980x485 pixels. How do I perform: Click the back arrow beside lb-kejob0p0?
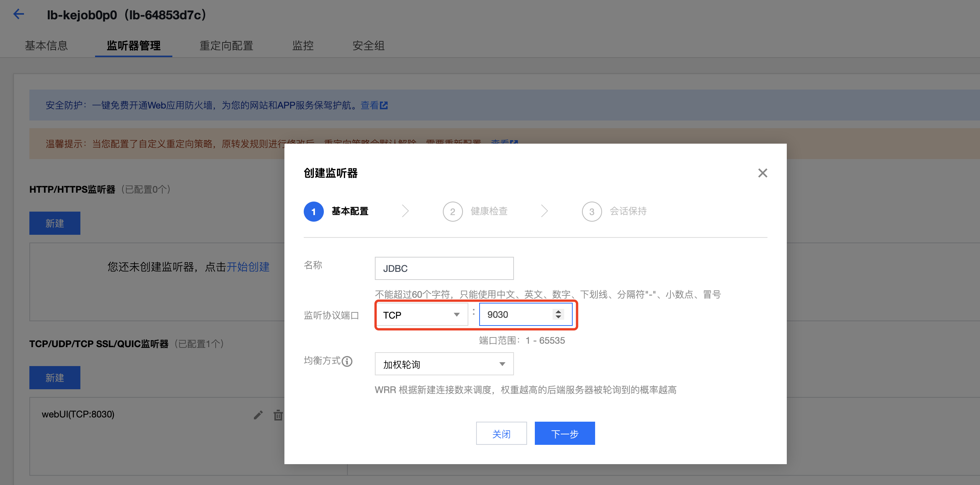pyautogui.click(x=19, y=15)
